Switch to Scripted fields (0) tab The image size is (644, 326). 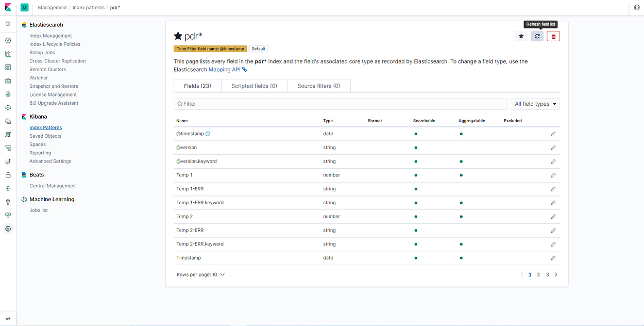[x=254, y=86]
